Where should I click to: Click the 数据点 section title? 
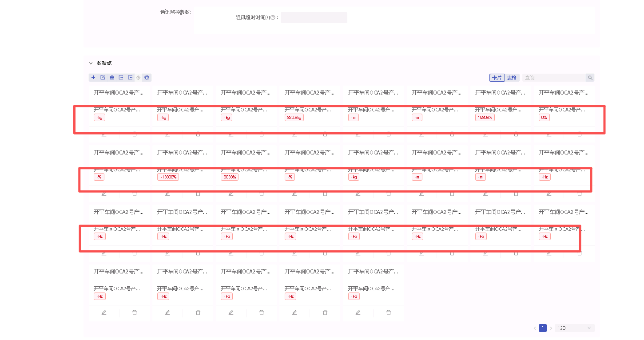pyautogui.click(x=104, y=63)
